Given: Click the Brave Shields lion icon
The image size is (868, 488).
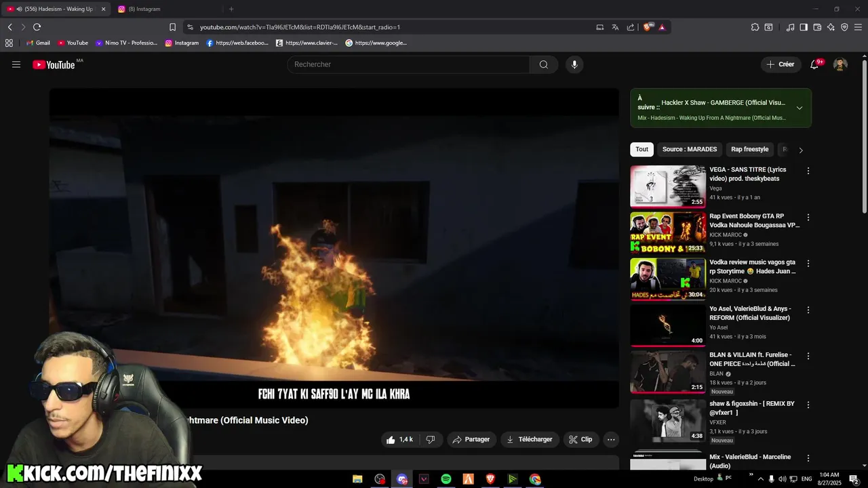Looking at the screenshot, I should click(648, 27).
